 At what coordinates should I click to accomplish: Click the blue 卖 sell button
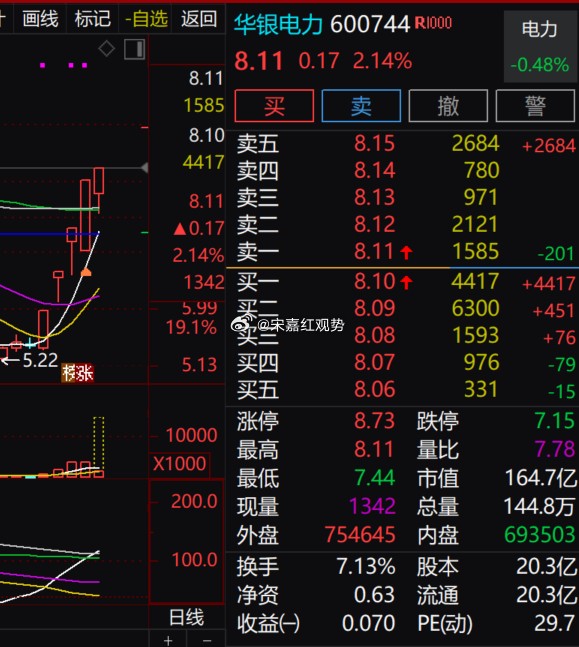(361, 106)
